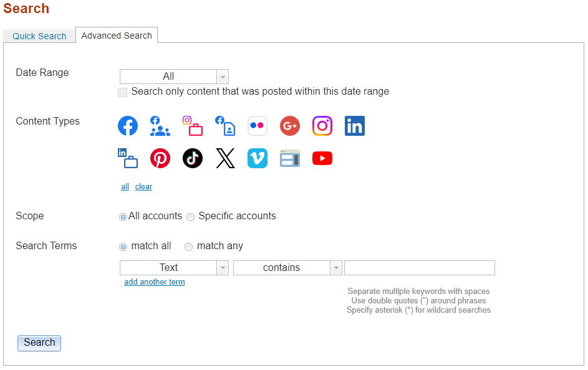Open the Text field type dropdown
This screenshot has height=370, width=588.
174,268
